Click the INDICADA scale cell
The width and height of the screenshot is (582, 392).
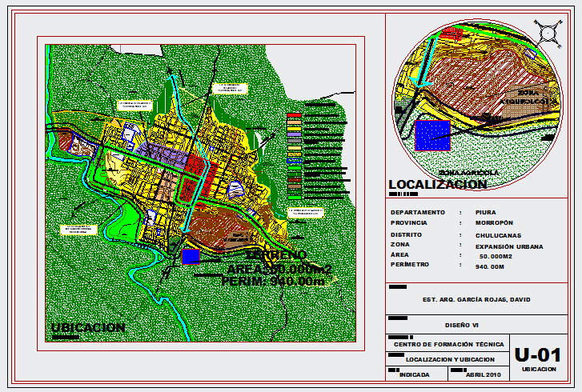415,374
